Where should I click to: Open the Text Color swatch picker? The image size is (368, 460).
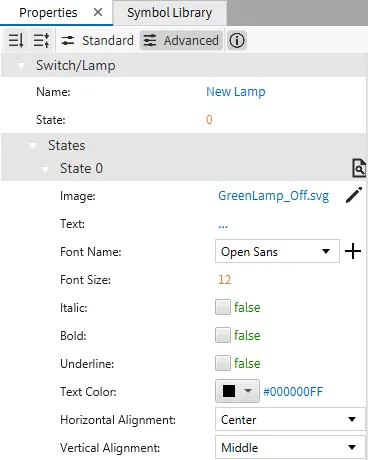click(237, 391)
